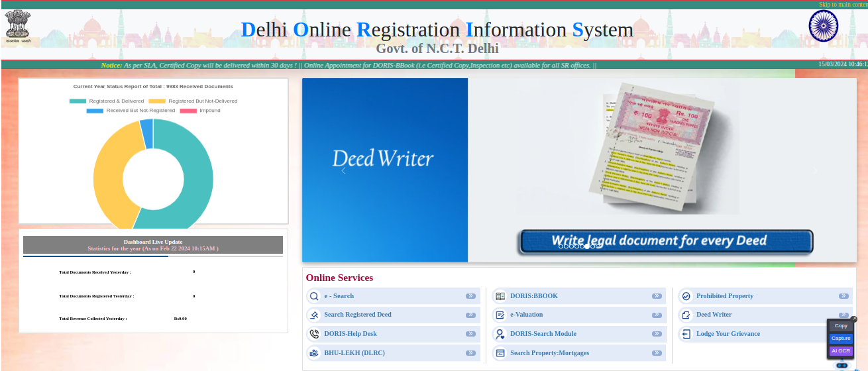Click the Capture button in floating widget

click(841, 339)
